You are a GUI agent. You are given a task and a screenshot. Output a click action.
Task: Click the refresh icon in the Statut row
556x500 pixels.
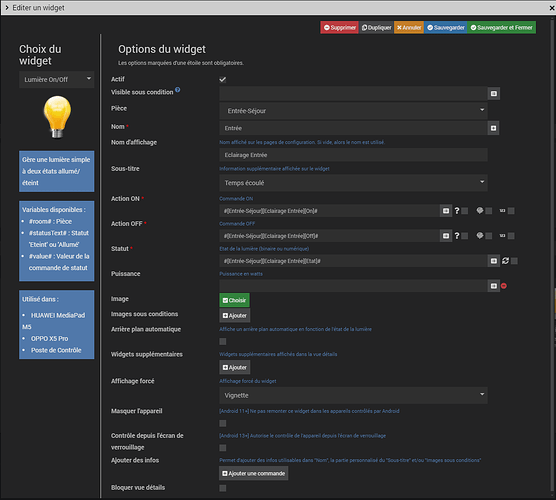[x=505, y=261]
